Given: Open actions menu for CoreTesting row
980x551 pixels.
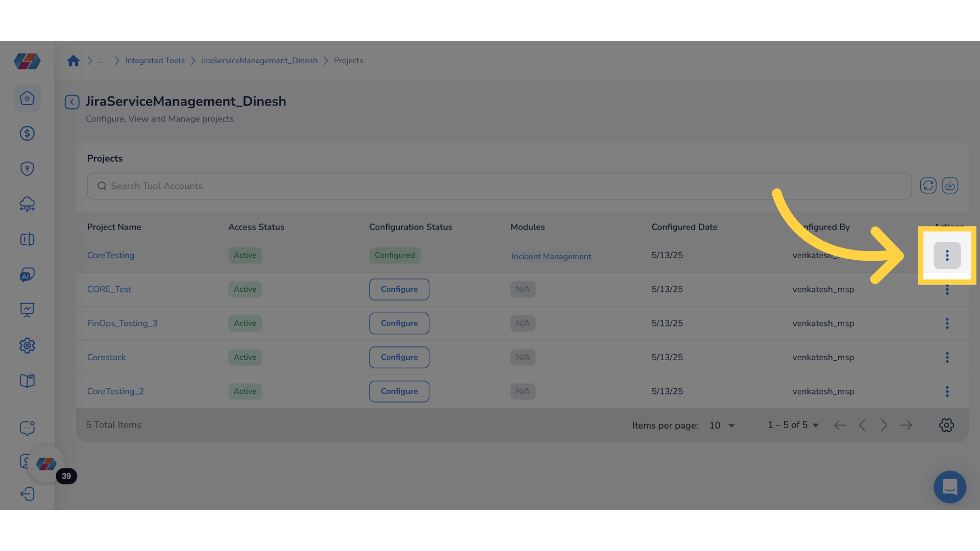Looking at the screenshot, I should coord(947,256).
